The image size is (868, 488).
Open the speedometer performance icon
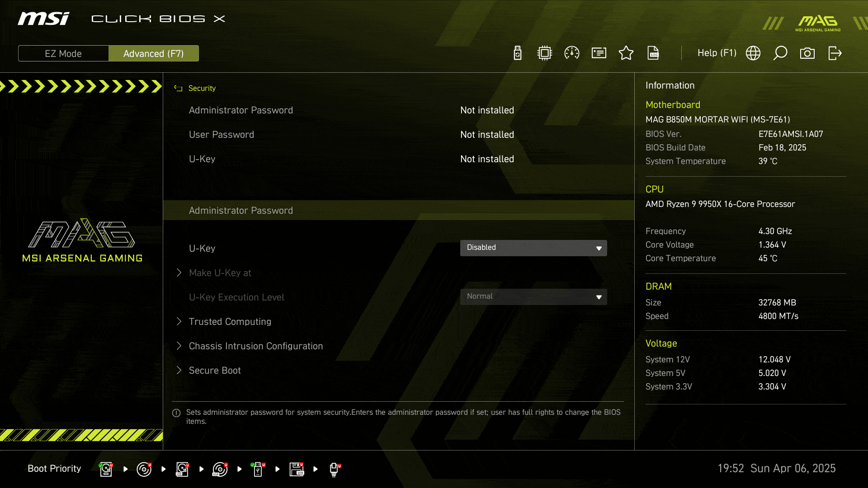tap(572, 53)
